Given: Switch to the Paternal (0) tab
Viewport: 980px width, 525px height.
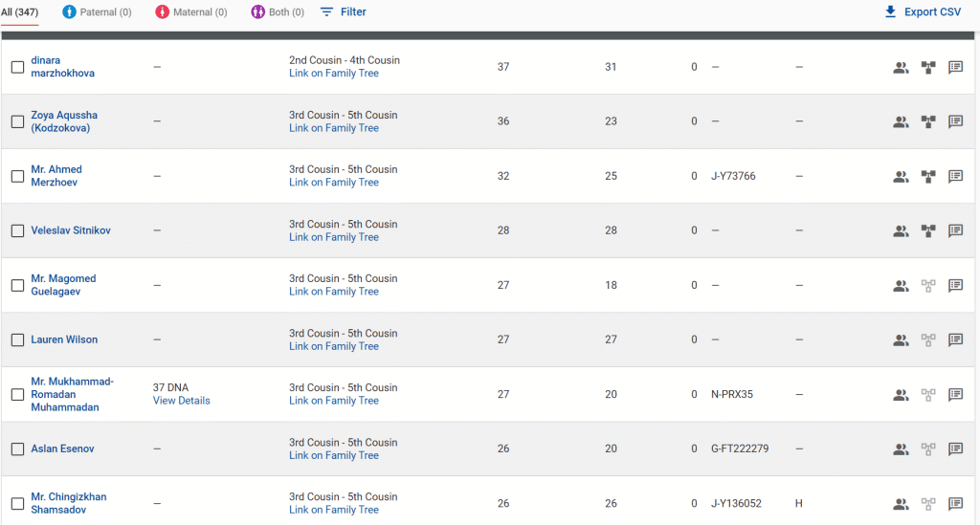Looking at the screenshot, I should 97,12.
